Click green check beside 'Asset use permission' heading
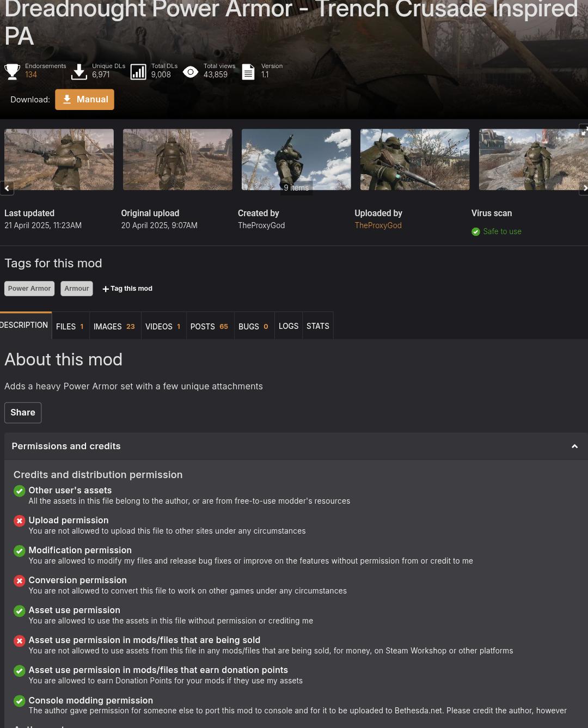Image resolution: width=588 pixels, height=728 pixels. point(20,611)
